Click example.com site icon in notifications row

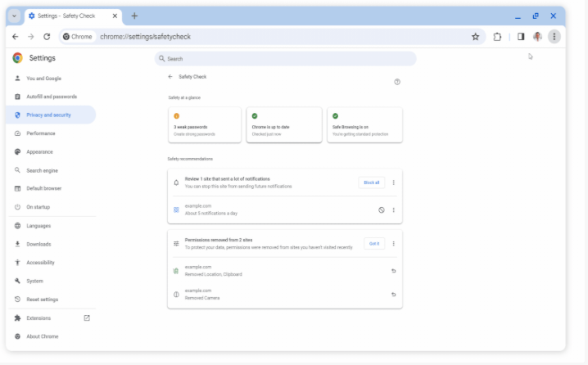tap(176, 210)
